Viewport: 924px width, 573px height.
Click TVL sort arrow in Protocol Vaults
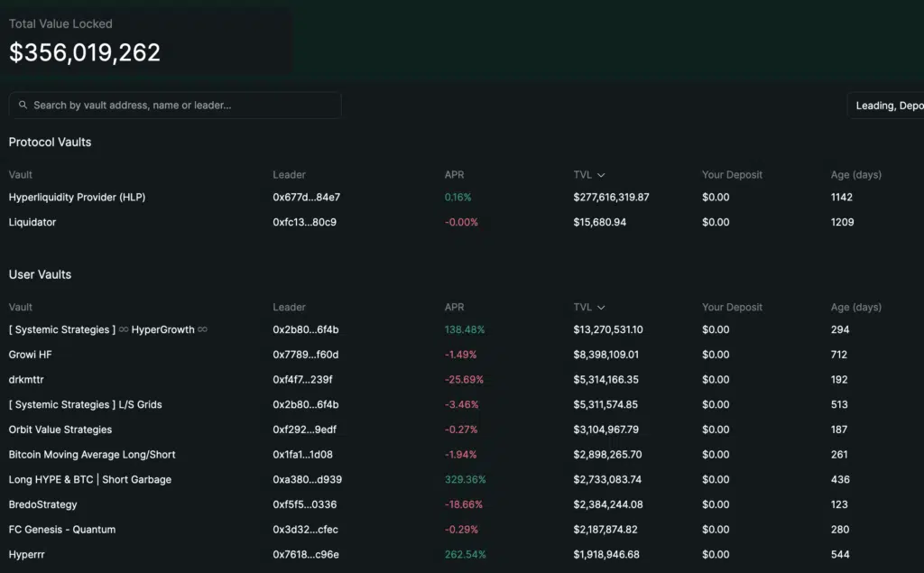[x=601, y=175]
